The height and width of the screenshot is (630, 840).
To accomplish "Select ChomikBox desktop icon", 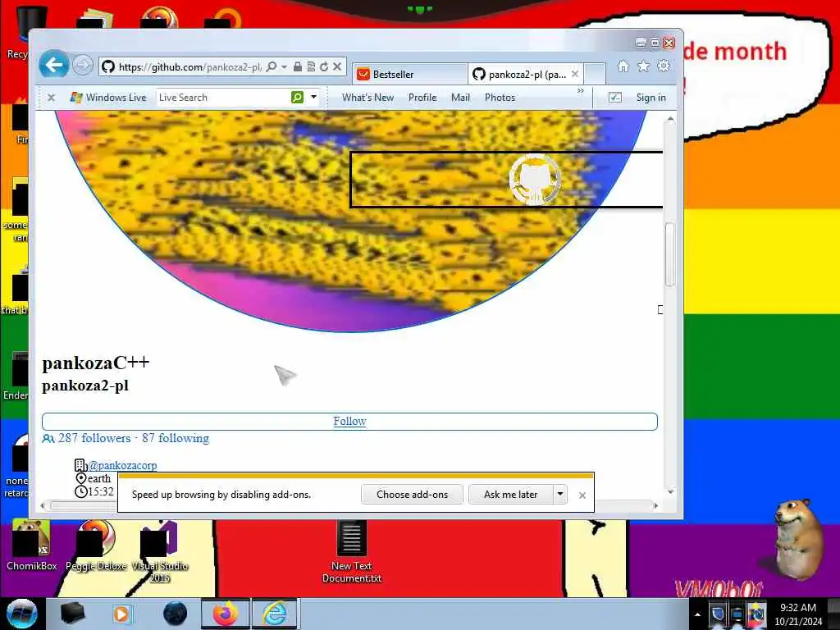I will [32, 545].
